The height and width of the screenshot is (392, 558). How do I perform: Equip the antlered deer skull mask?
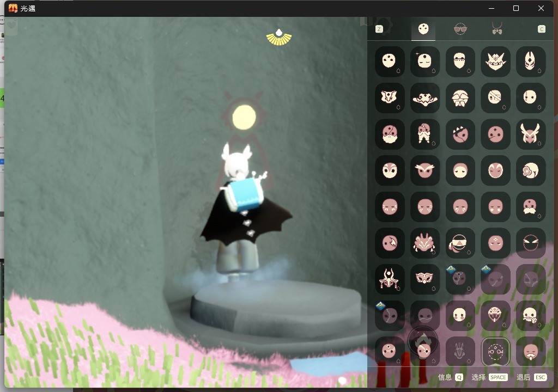pyautogui.click(x=389, y=279)
